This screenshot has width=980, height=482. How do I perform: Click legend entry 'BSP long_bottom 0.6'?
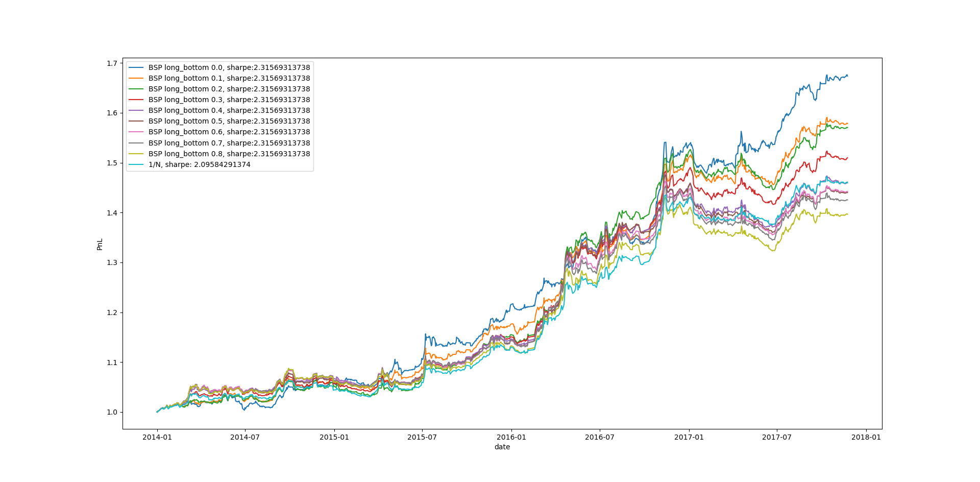coord(219,132)
